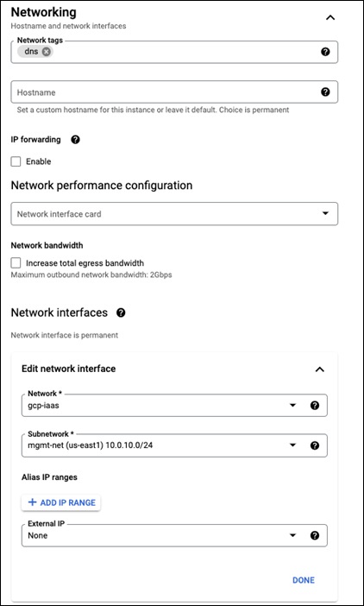Enable IP forwarding checkbox
Screen dimensions: 364x606
click(x=16, y=161)
